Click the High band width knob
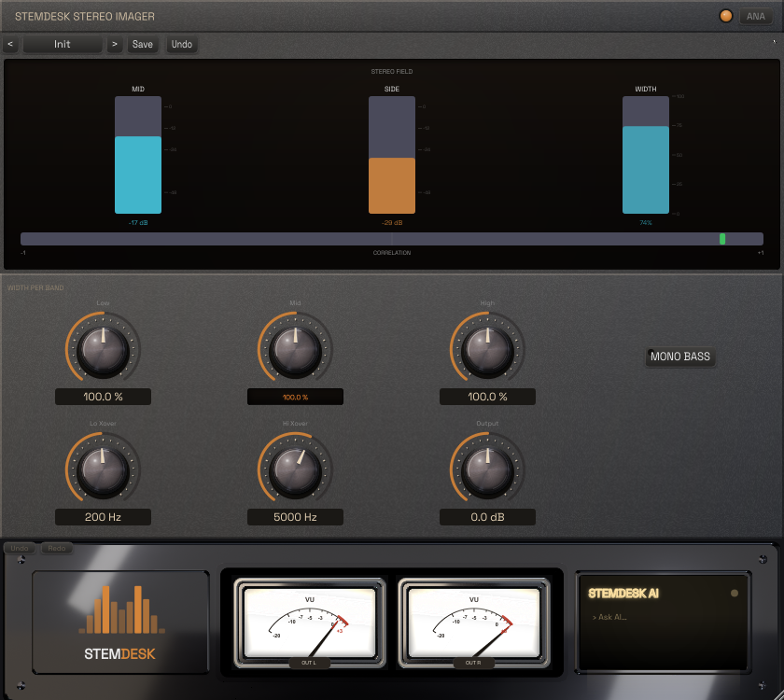 coord(487,349)
